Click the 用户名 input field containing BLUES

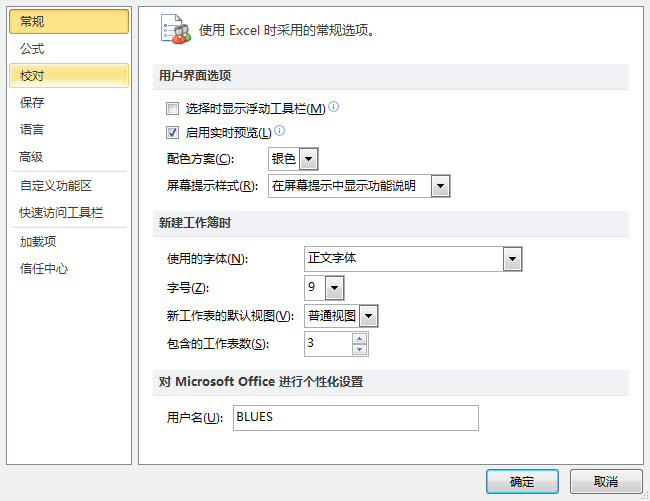[356, 418]
